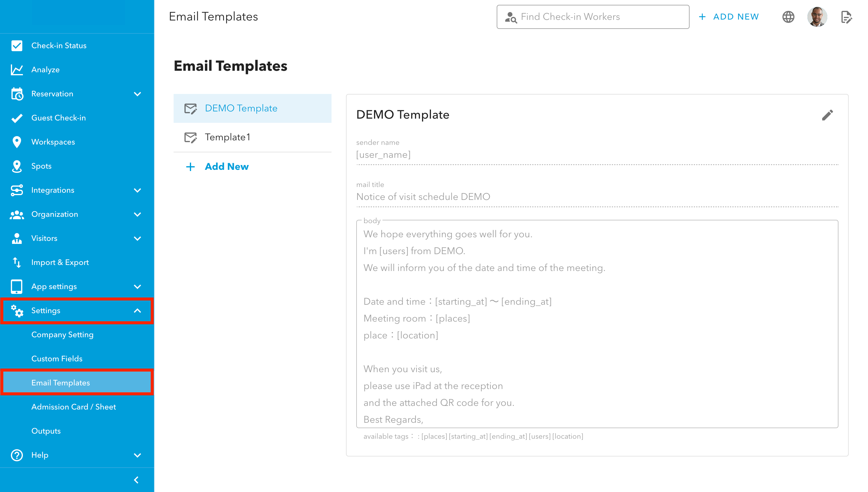Click the plus icon beside Add New link
Viewport: 868px width, 492px height.
point(190,167)
